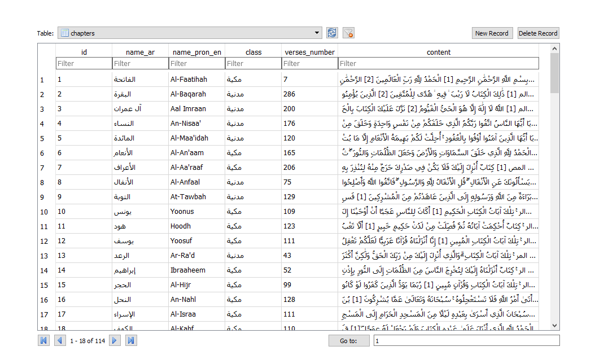The height and width of the screenshot is (364, 604).
Task: Click the name_ar column Filter field
Action: point(139,63)
